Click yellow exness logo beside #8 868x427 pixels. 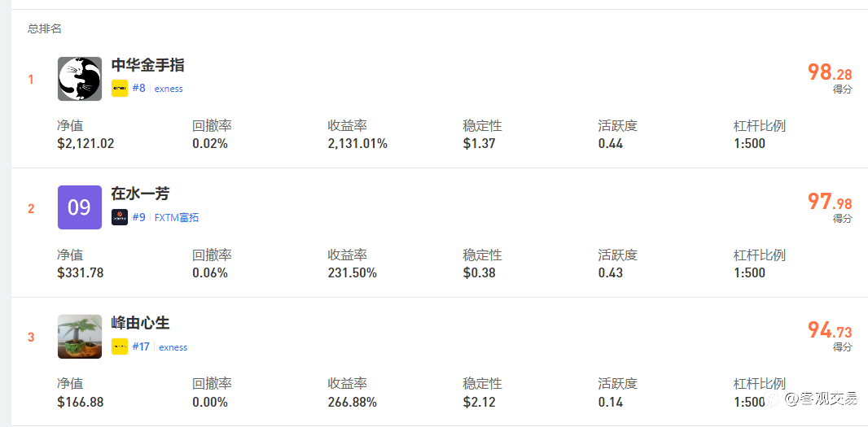(x=120, y=89)
